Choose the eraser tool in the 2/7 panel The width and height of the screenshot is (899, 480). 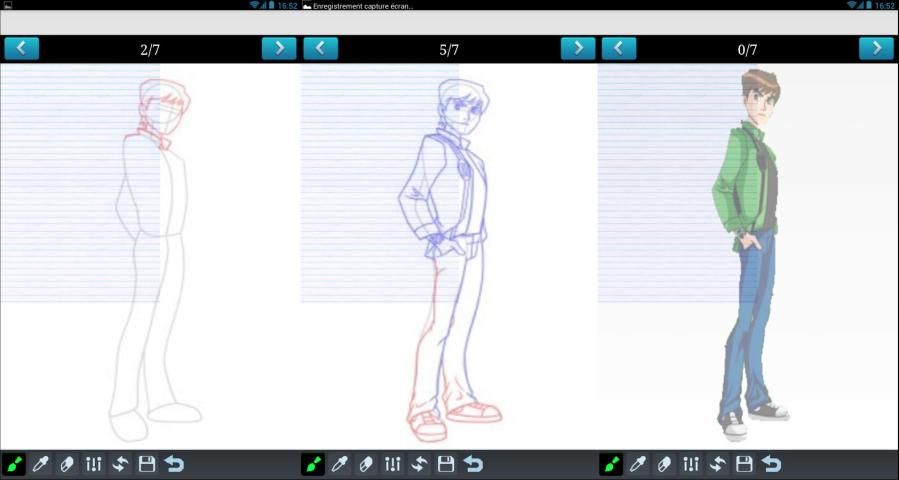(68, 464)
